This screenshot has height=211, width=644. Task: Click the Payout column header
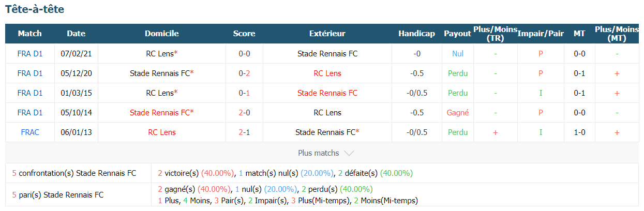click(x=457, y=34)
